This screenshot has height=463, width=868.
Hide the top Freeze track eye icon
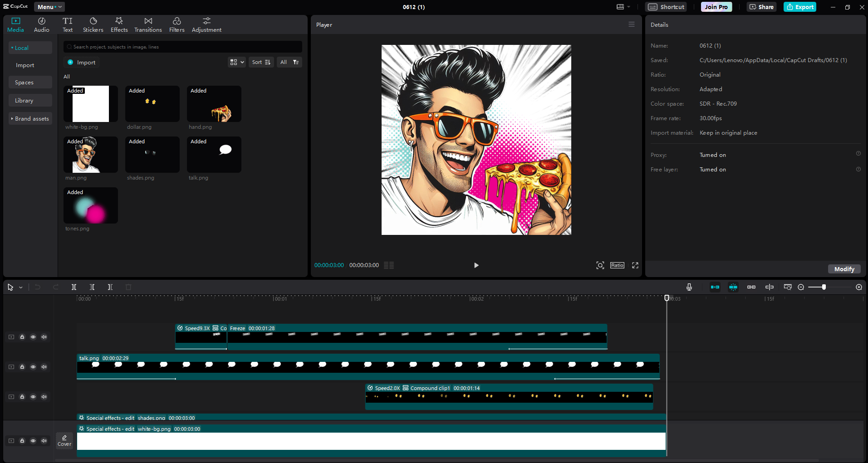point(33,337)
